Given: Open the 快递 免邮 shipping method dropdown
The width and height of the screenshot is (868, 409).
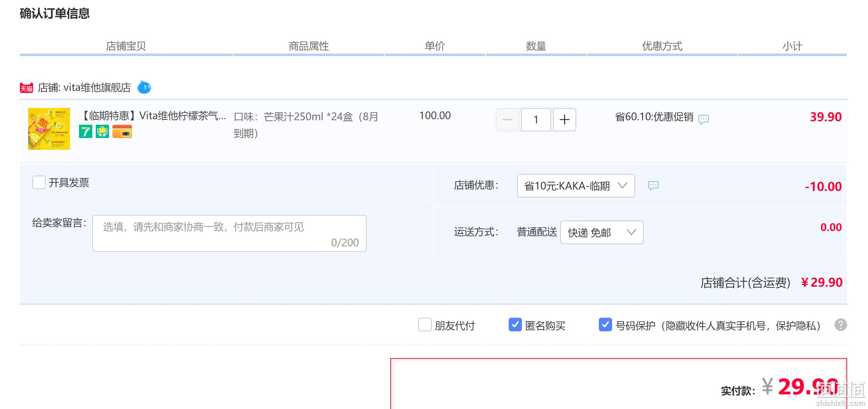Looking at the screenshot, I should pos(602,232).
